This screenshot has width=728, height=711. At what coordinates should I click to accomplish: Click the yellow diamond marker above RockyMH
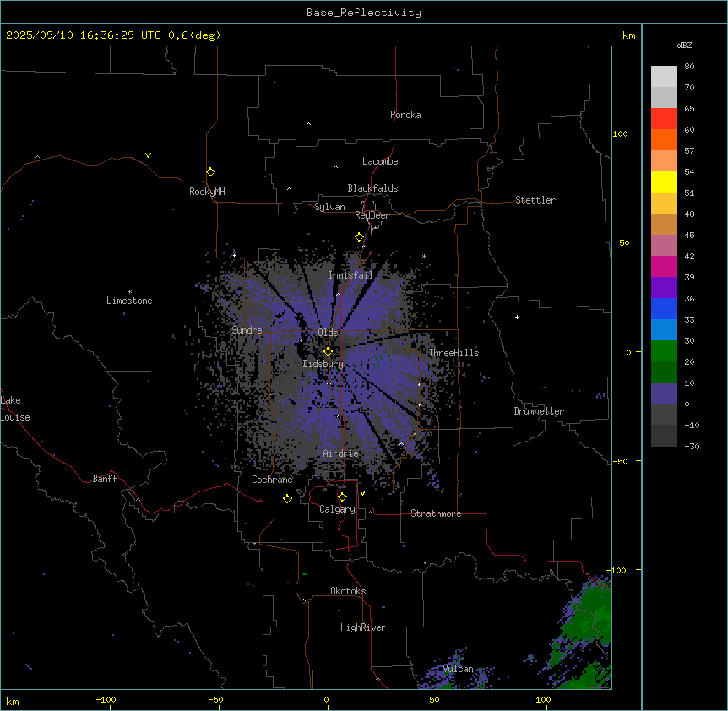coord(210,171)
